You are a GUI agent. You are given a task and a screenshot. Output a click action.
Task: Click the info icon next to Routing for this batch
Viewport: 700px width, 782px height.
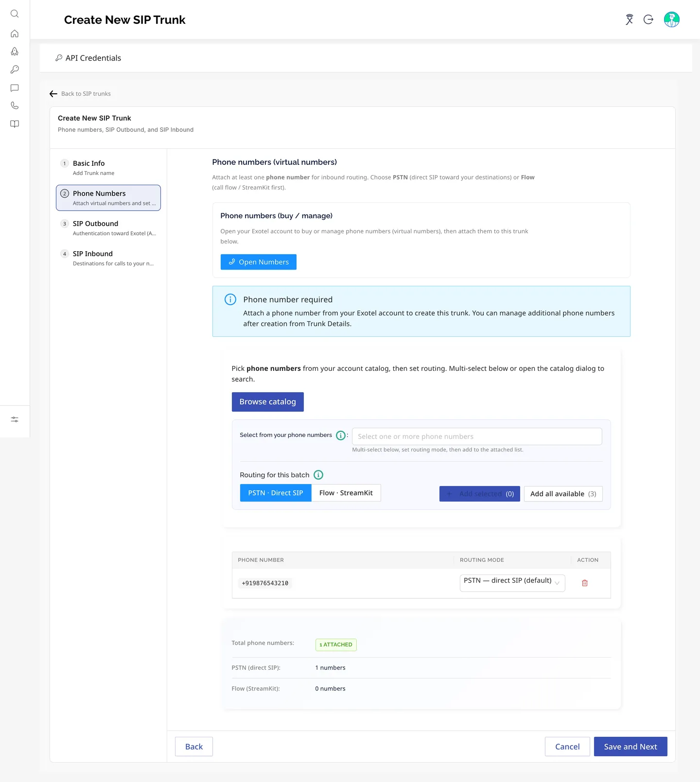click(318, 475)
